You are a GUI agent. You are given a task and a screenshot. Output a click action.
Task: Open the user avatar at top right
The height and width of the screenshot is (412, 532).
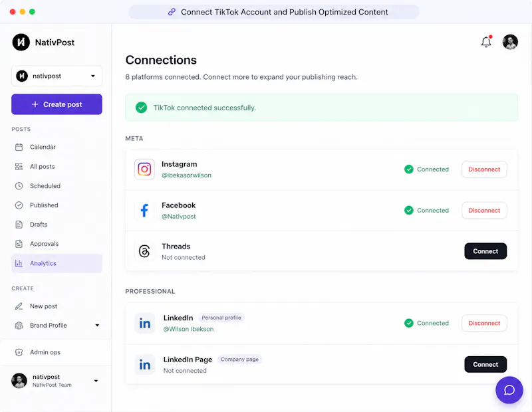pos(510,42)
